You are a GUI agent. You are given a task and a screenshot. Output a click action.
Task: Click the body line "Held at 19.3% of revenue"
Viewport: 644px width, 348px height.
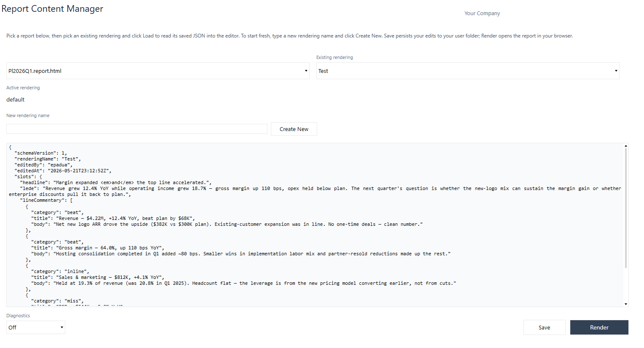click(243, 283)
